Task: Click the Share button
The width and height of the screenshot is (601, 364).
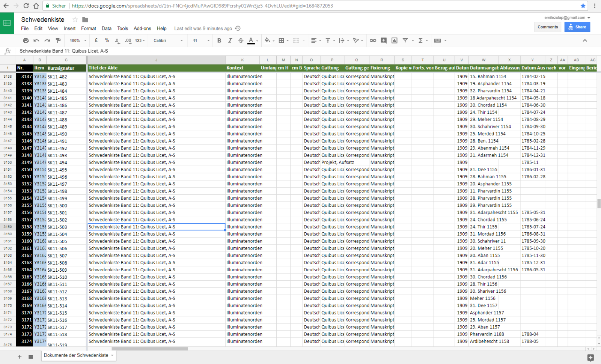Action: (577, 27)
